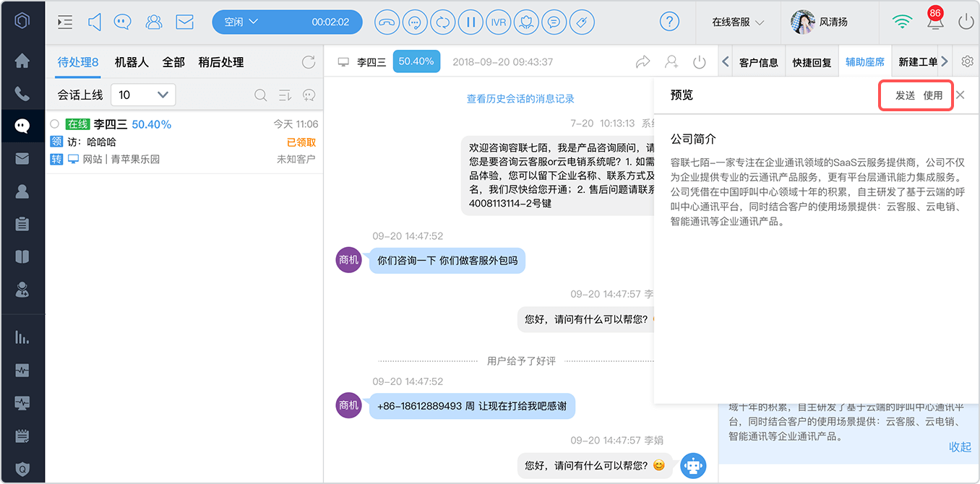Image resolution: width=980 pixels, height=484 pixels.
Task: Click the power icon to end the chat session
Action: pos(699,62)
